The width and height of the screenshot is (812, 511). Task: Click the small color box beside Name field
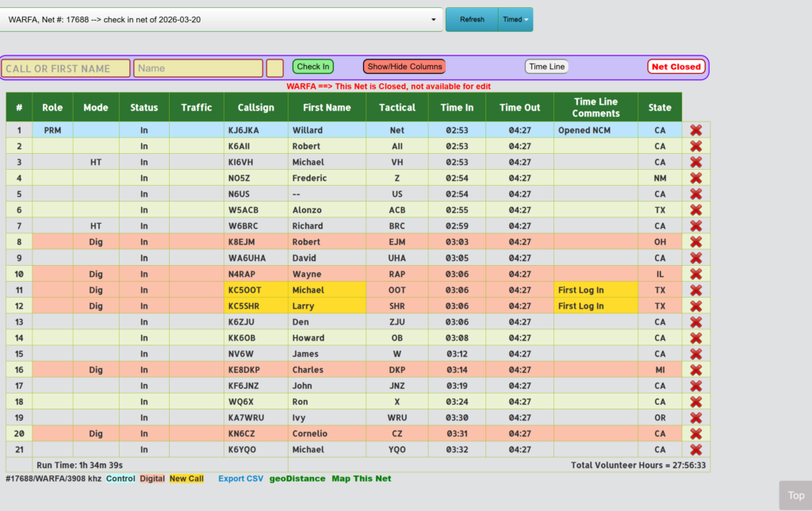(x=274, y=68)
